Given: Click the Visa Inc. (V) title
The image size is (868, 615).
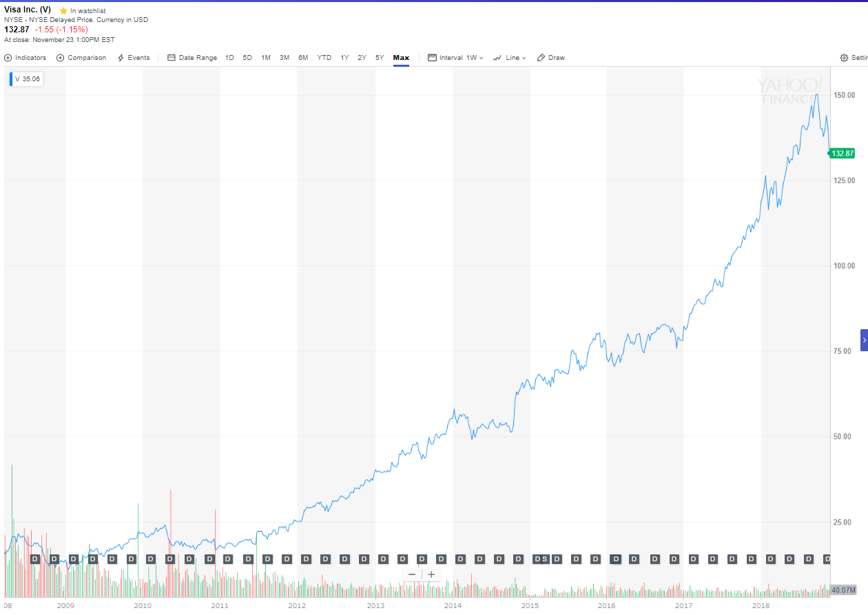Looking at the screenshot, I should pyautogui.click(x=28, y=10).
